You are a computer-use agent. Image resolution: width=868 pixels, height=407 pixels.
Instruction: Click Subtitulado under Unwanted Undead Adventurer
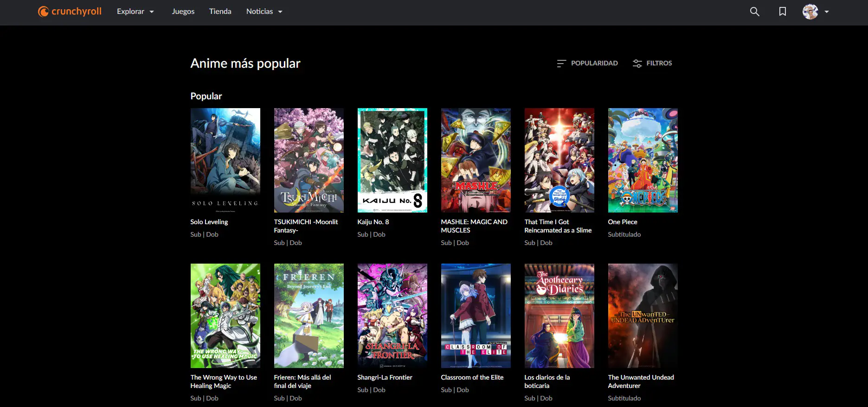pos(624,398)
